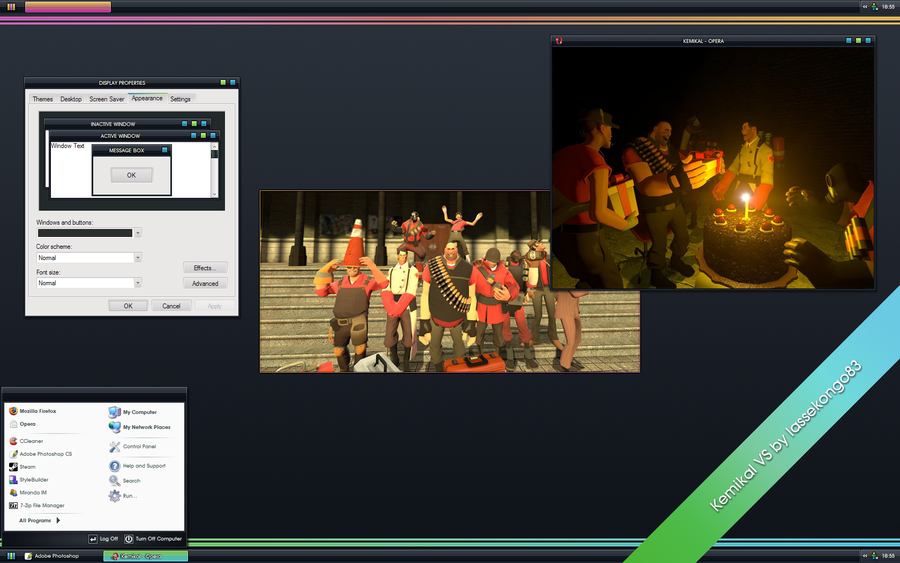Open Help and Support

(137, 466)
